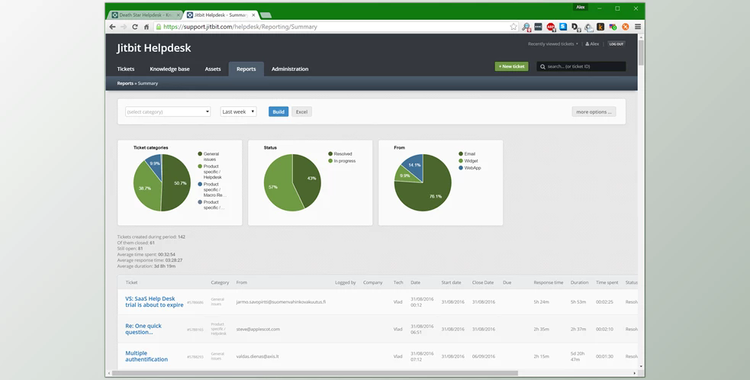Open the 'Last week' period dropdown

[238, 112]
